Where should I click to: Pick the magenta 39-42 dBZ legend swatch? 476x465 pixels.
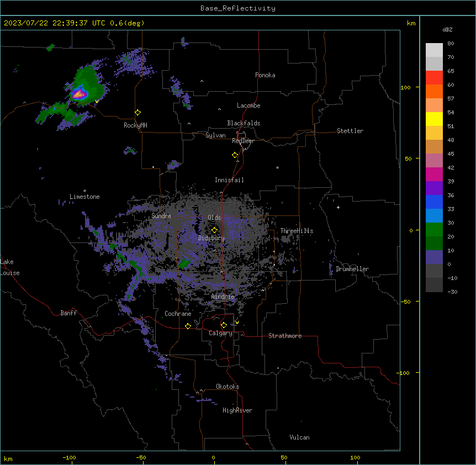(x=434, y=174)
